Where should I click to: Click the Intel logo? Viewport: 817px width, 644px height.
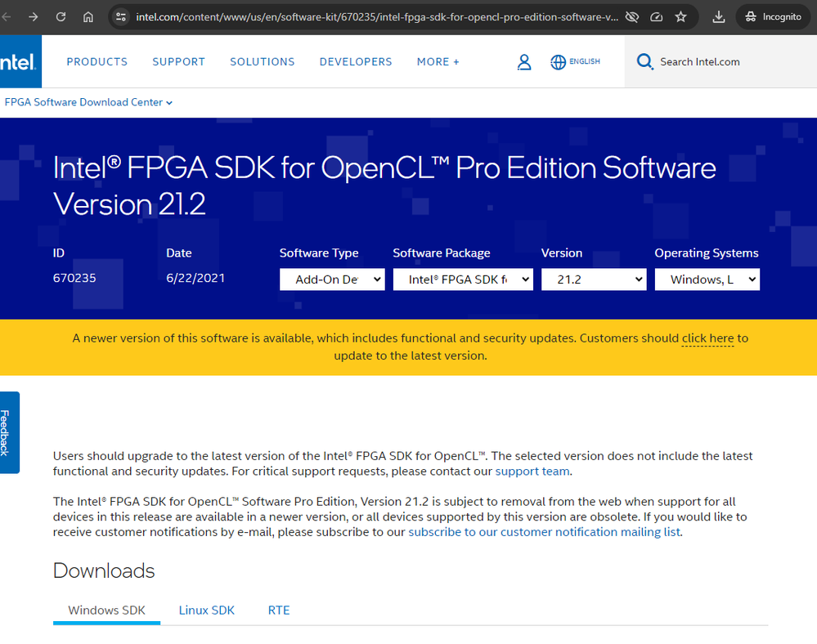[x=19, y=62]
